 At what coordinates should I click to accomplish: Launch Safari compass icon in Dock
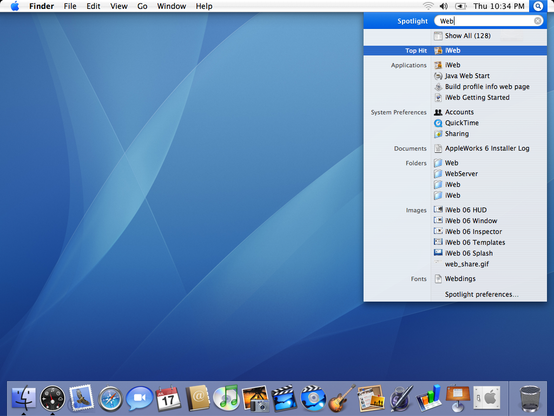[x=110, y=399]
